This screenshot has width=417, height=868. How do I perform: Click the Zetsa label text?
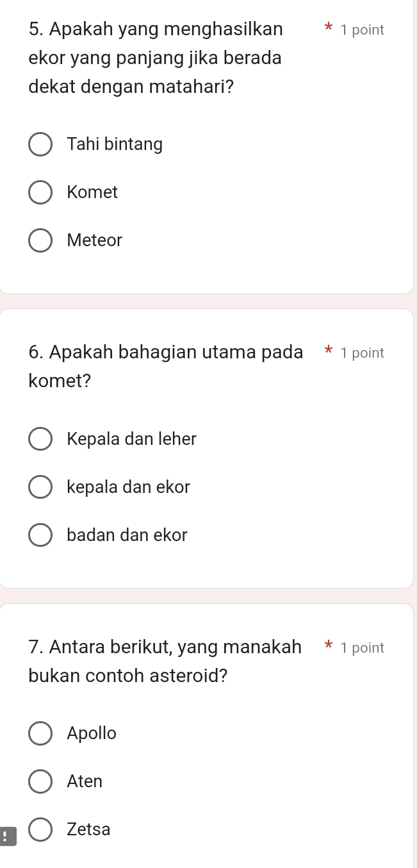click(88, 830)
